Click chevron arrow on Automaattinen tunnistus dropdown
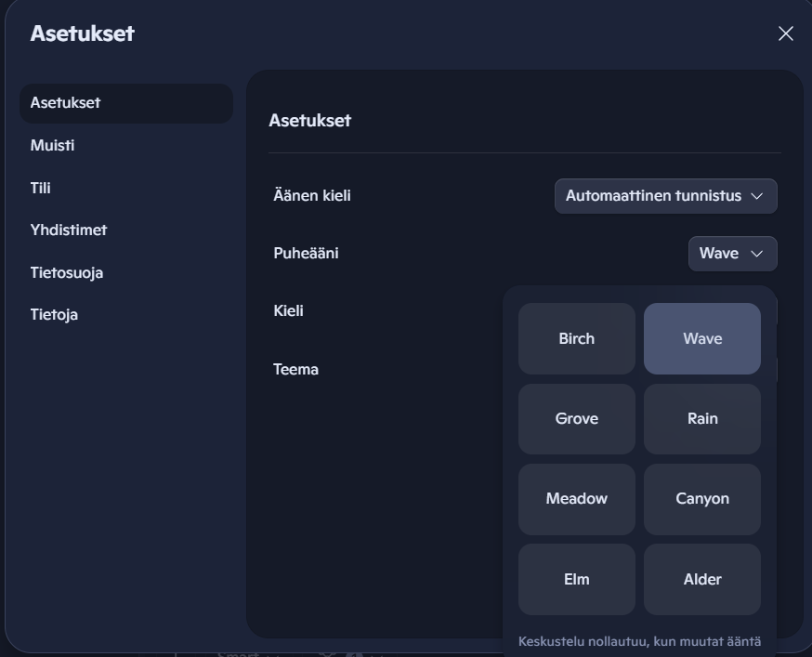Image resolution: width=812 pixels, height=657 pixels. point(756,196)
